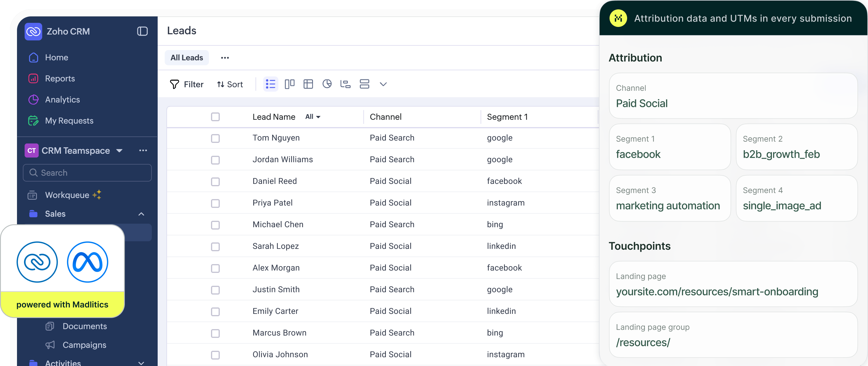Expand more view options chevron in toolbar
This screenshot has width=868, height=366.
(383, 84)
